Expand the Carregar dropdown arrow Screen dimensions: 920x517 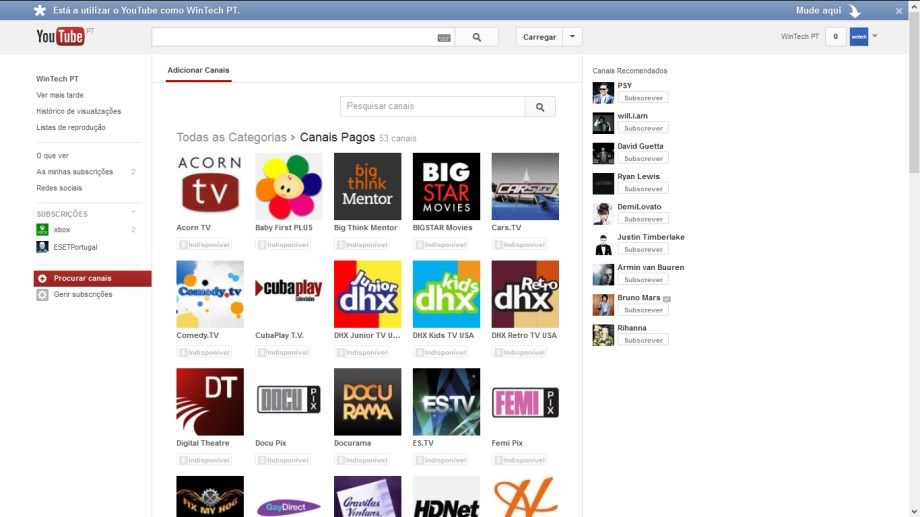click(572, 37)
